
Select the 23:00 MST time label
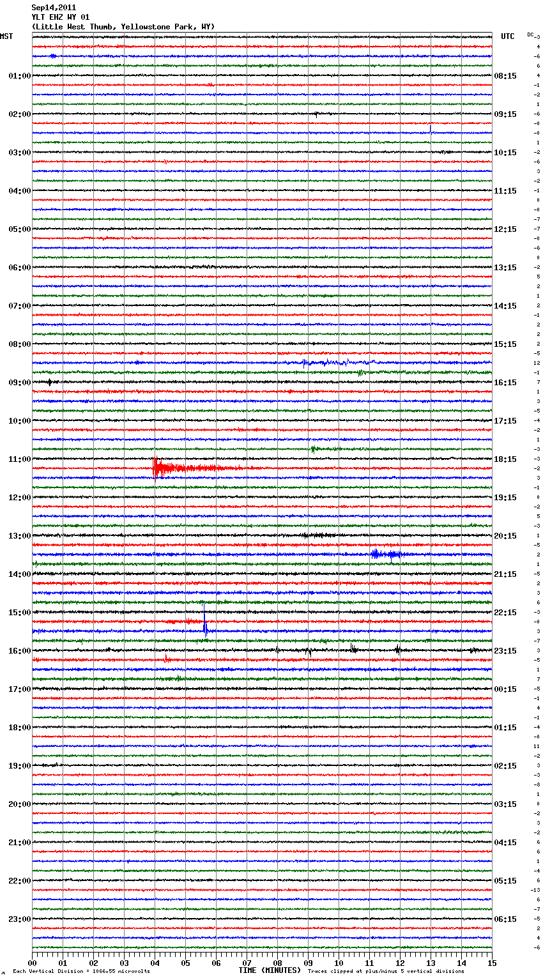click(x=20, y=919)
